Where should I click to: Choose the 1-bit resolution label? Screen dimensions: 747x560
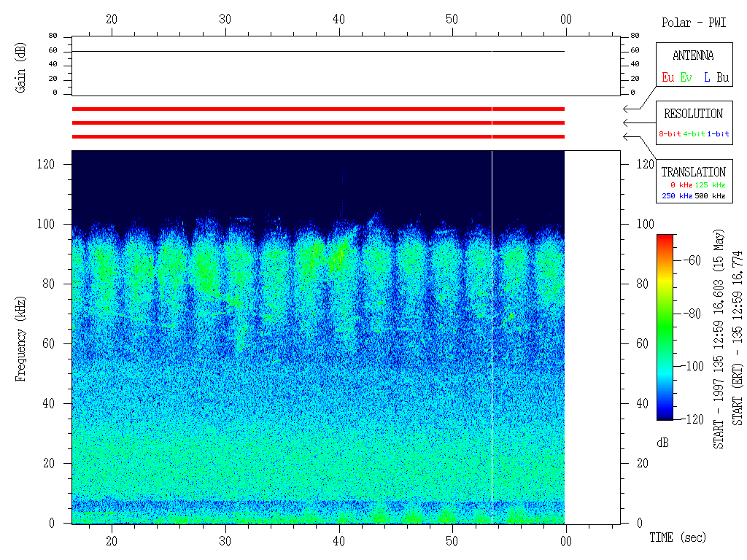[x=718, y=134]
